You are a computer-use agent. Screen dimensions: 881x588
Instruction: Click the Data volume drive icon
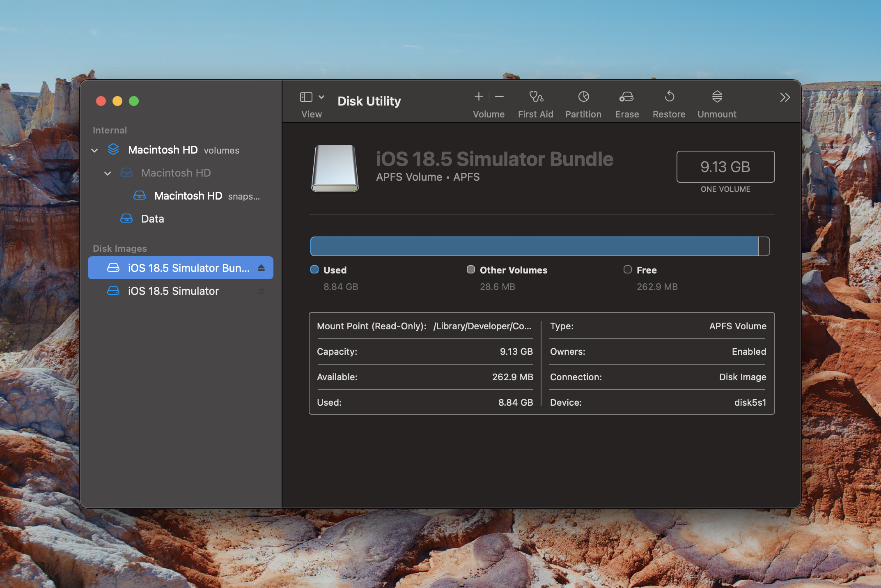click(x=126, y=218)
